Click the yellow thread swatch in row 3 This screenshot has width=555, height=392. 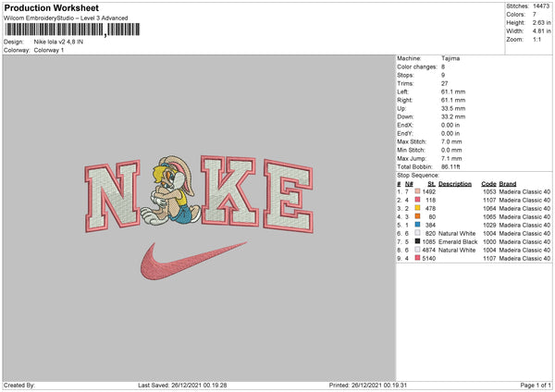418,208
